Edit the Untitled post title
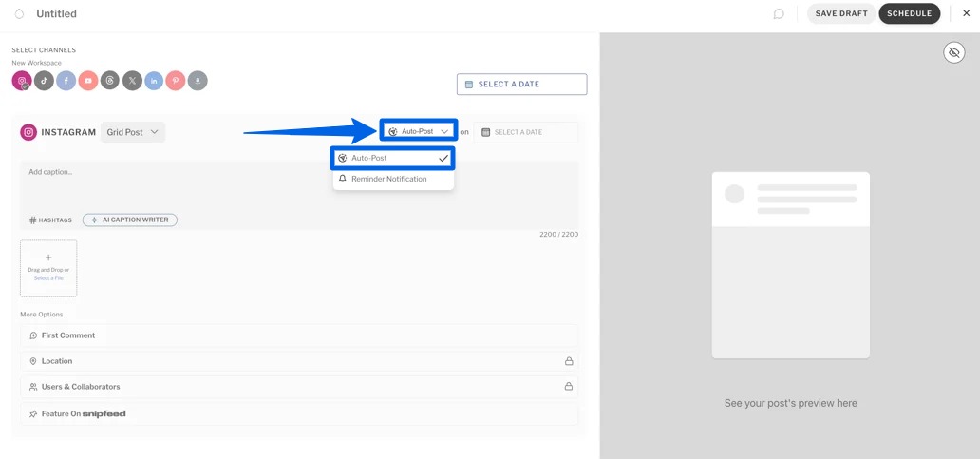The height and width of the screenshot is (459, 980). (x=56, y=13)
